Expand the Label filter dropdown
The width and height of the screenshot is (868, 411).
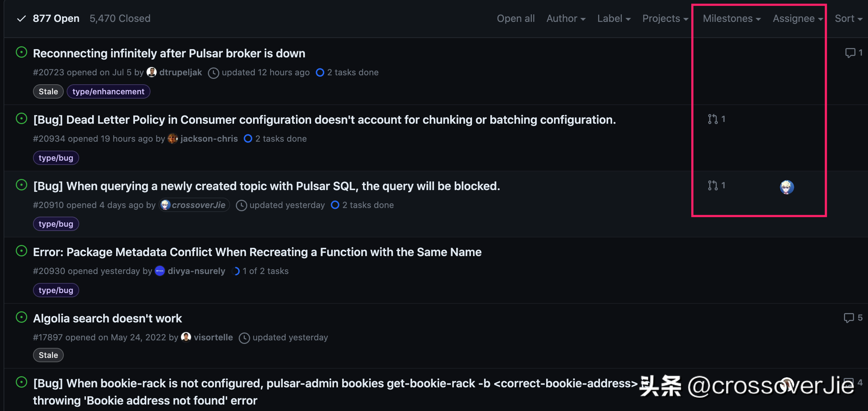point(614,18)
